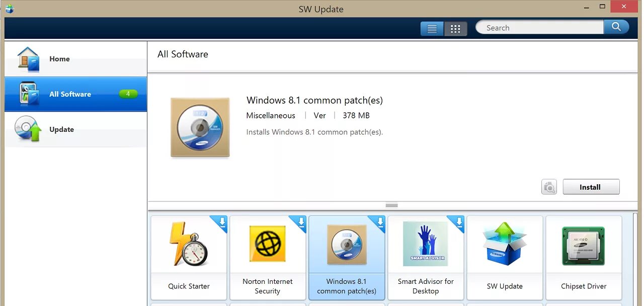The width and height of the screenshot is (644, 306).
Task: Click the Miscellaneous category text
Action: pyautogui.click(x=271, y=116)
